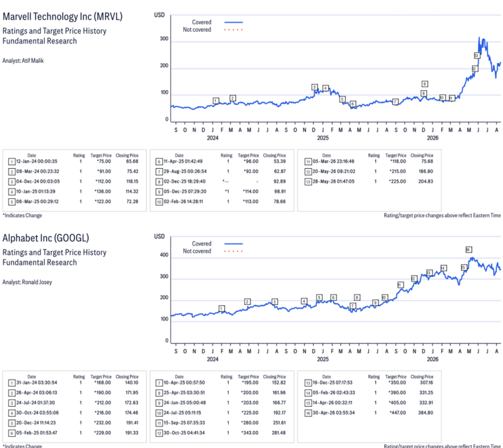Click closing price 98.91 in Marvell table

pos(280,192)
